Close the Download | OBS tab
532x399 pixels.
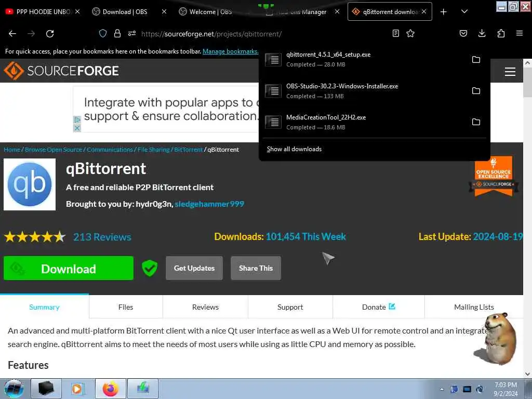click(164, 11)
